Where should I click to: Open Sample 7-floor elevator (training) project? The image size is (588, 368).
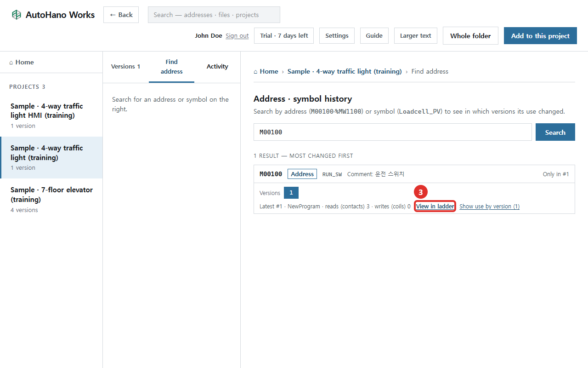click(51, 199)
